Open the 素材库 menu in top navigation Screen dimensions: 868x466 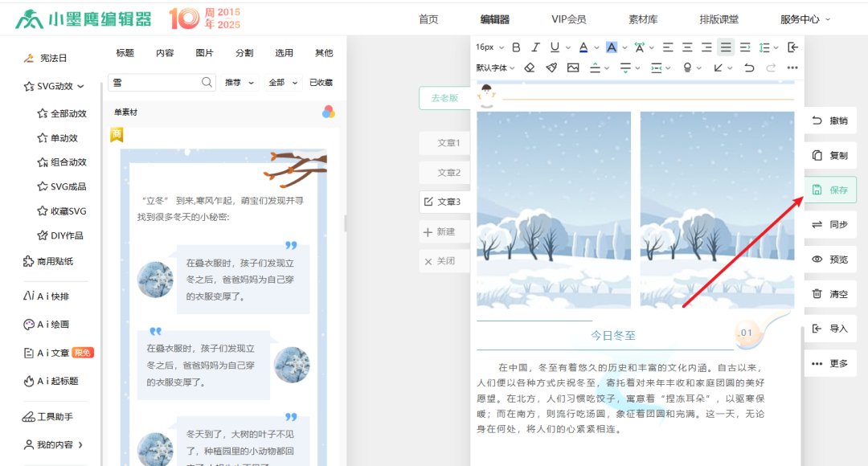[643, 18]
